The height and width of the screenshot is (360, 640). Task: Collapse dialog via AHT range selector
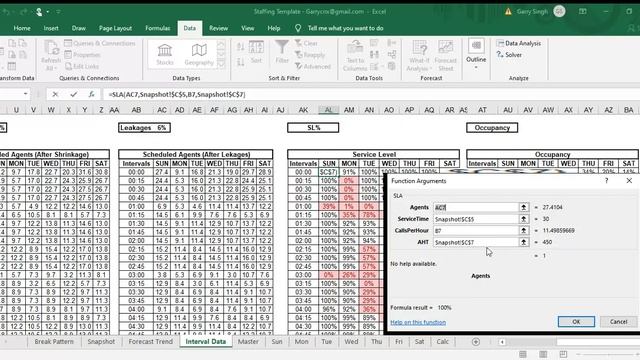(x=524, y=242)
